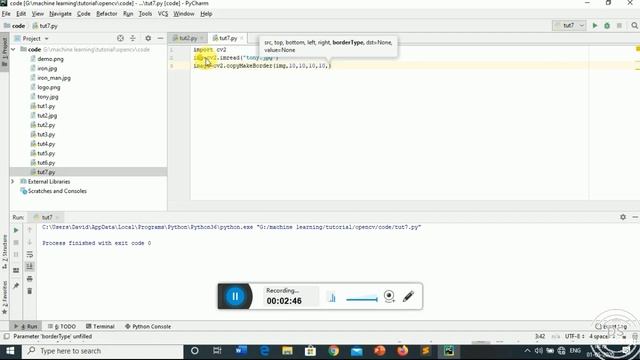Select tony.jpg in project tree
The height and width of the screenshot is (360, 640).
pos(48,96)
